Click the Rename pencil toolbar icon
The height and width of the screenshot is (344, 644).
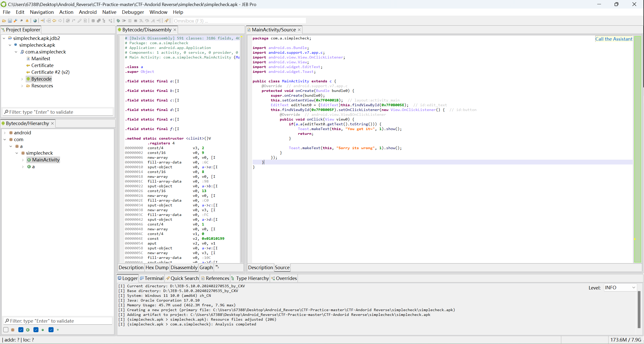(x=79, y=21)
